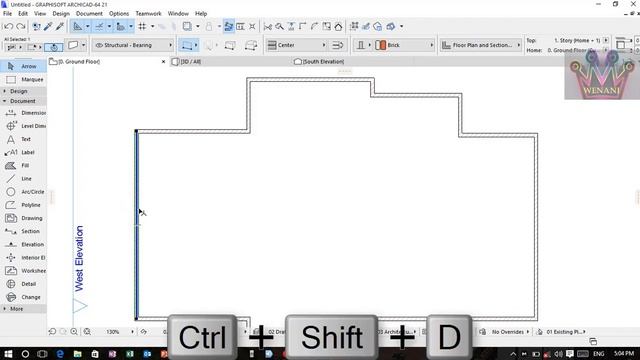
Task: Toggle the Snap Guides icon
Action: point(99,27)
